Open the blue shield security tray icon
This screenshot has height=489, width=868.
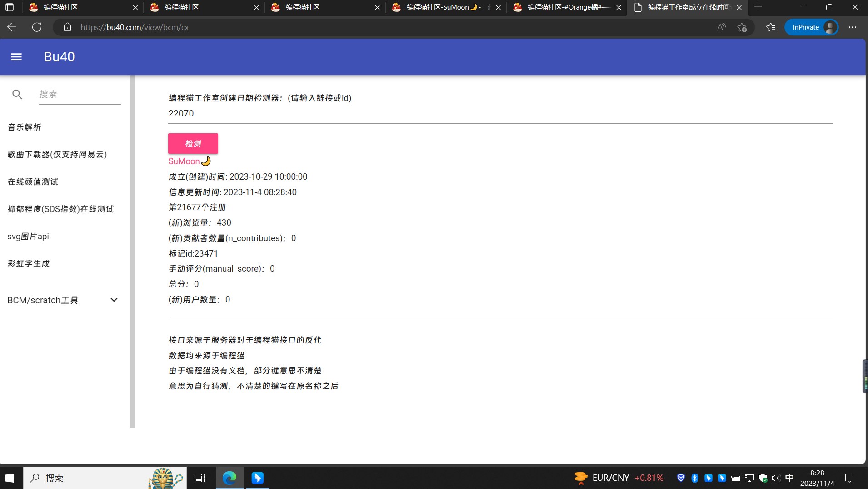[x=681, y=478]
